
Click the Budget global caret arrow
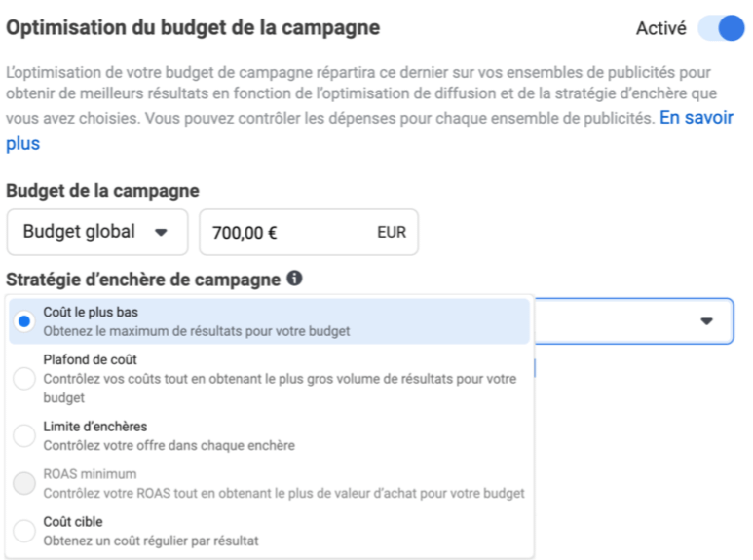[x=162, y=233]
